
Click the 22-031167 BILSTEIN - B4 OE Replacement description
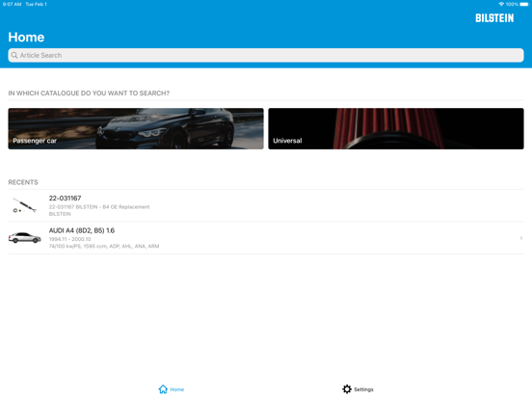99,207
